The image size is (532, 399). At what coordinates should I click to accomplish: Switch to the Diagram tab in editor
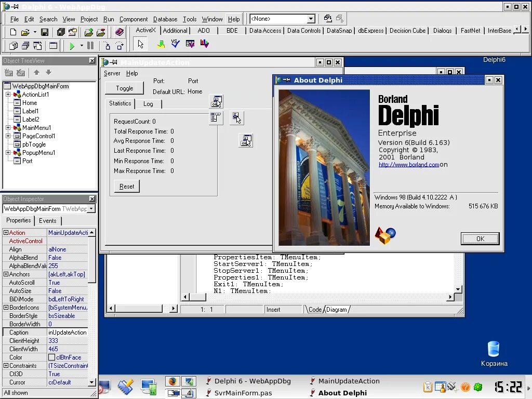coord(337,310)
